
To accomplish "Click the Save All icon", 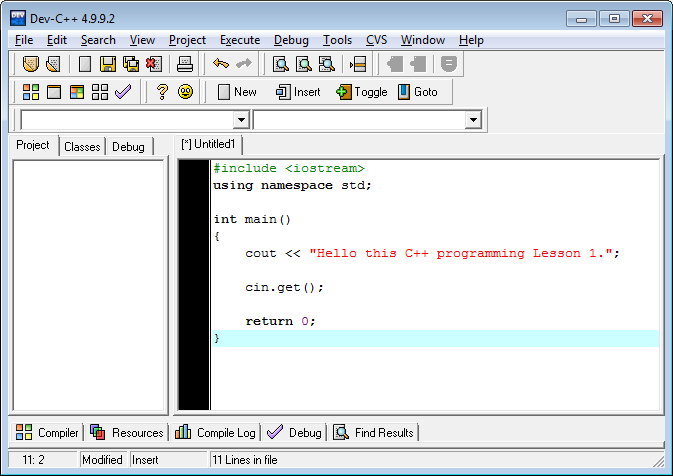I will 131,64.
